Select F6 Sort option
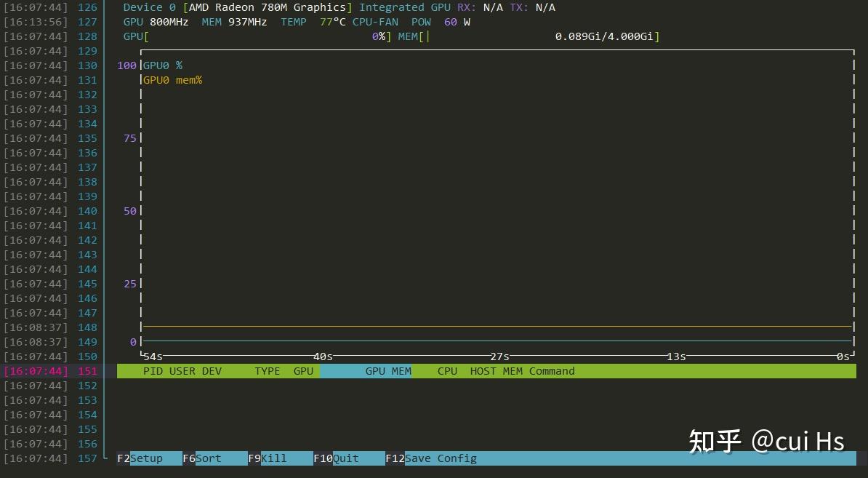This screenshot has height=478, width=868. coord(214,458)
